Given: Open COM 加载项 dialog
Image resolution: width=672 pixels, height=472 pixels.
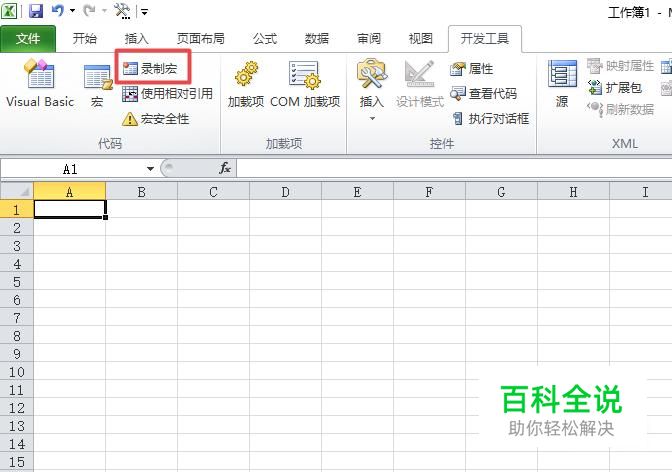Looking at the screenshot, I should click(305, 83).
